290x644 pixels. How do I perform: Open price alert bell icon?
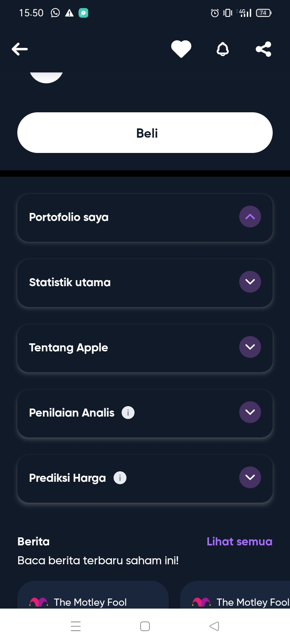[223, 49]
